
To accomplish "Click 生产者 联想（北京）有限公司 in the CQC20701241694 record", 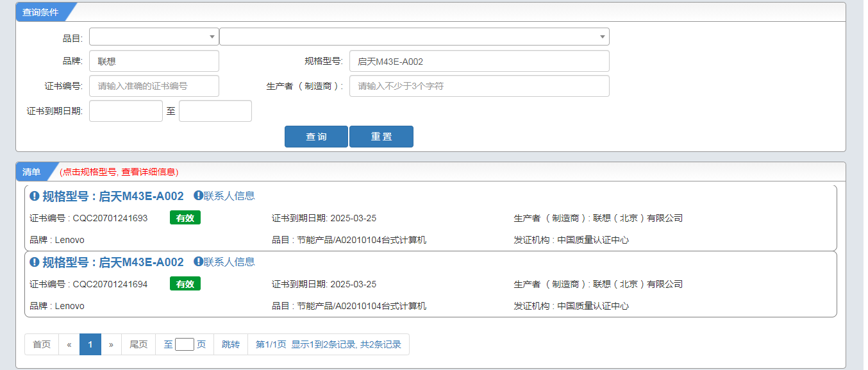I will pyautogui.click(x=598, y=284).
